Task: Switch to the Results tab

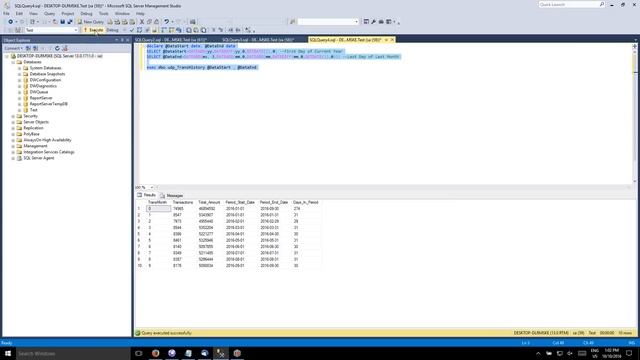Action: click(147, 195)
